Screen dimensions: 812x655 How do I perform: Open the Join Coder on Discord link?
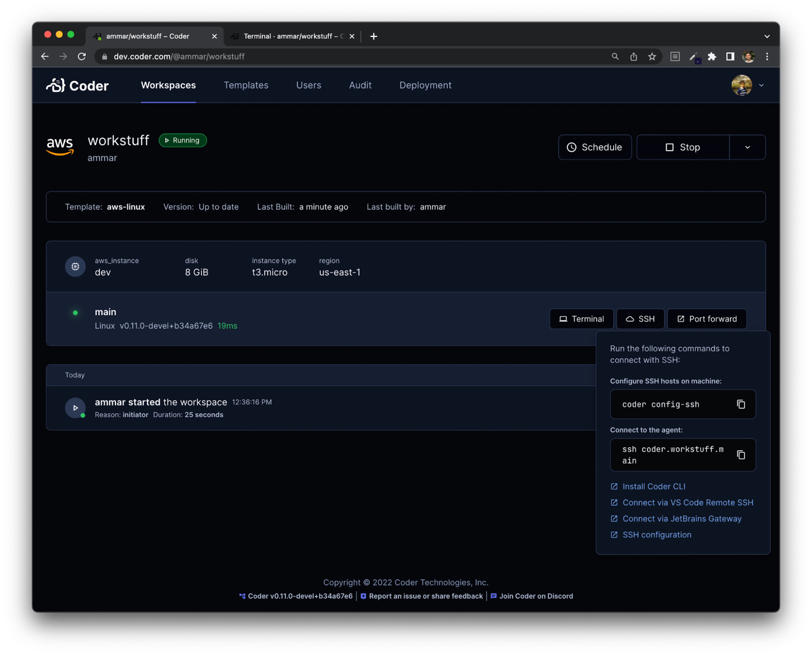coord(532,596)
